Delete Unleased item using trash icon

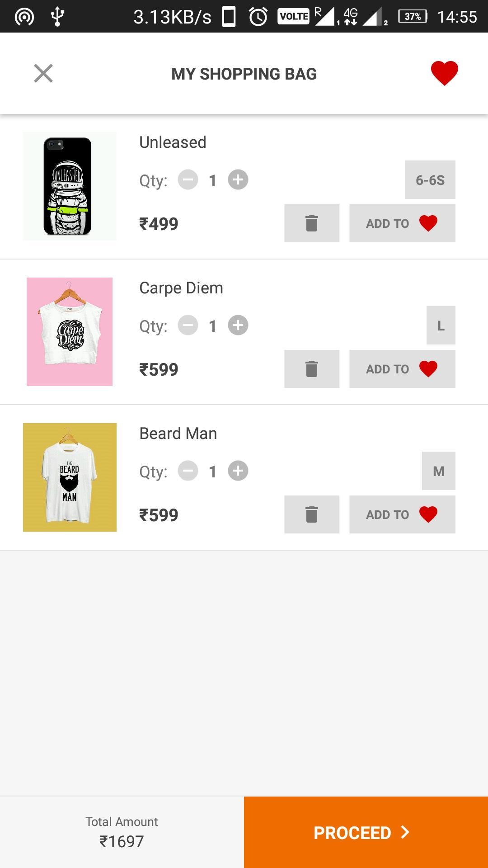pos(312,223)
